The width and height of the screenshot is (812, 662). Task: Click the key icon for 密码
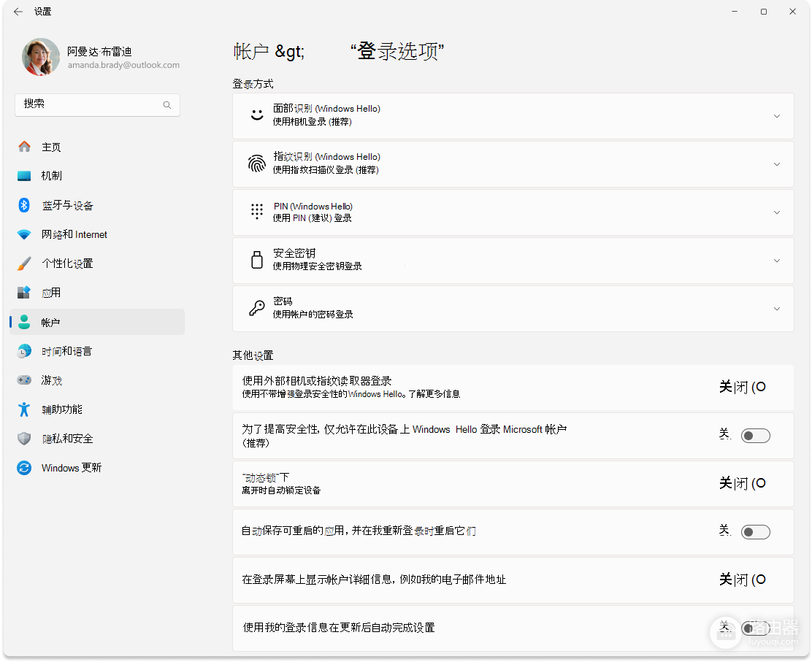257,308
